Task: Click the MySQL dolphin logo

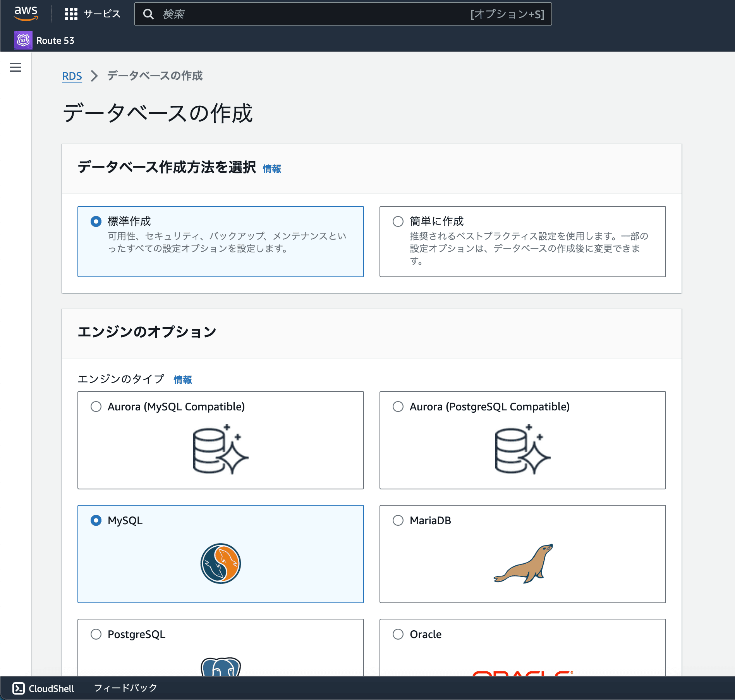Action: coord(221,563)
